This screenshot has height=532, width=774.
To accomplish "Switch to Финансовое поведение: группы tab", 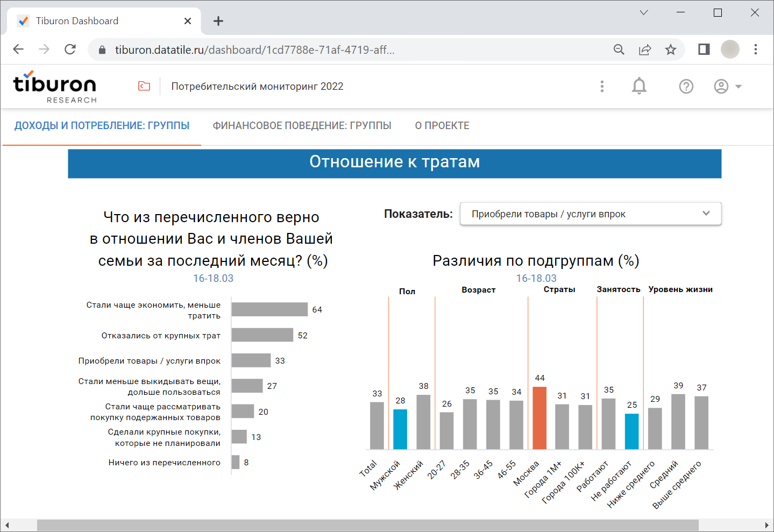I will (302, 125).
